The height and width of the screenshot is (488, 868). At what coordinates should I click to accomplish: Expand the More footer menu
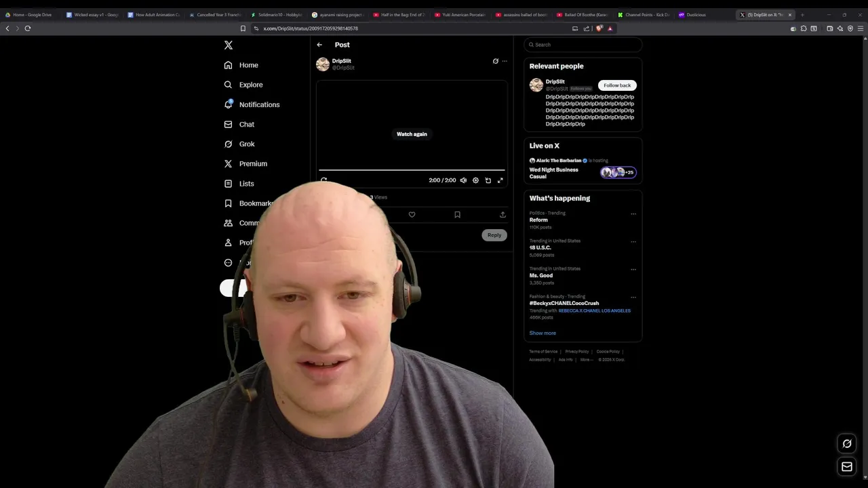[x=586, y=360]
